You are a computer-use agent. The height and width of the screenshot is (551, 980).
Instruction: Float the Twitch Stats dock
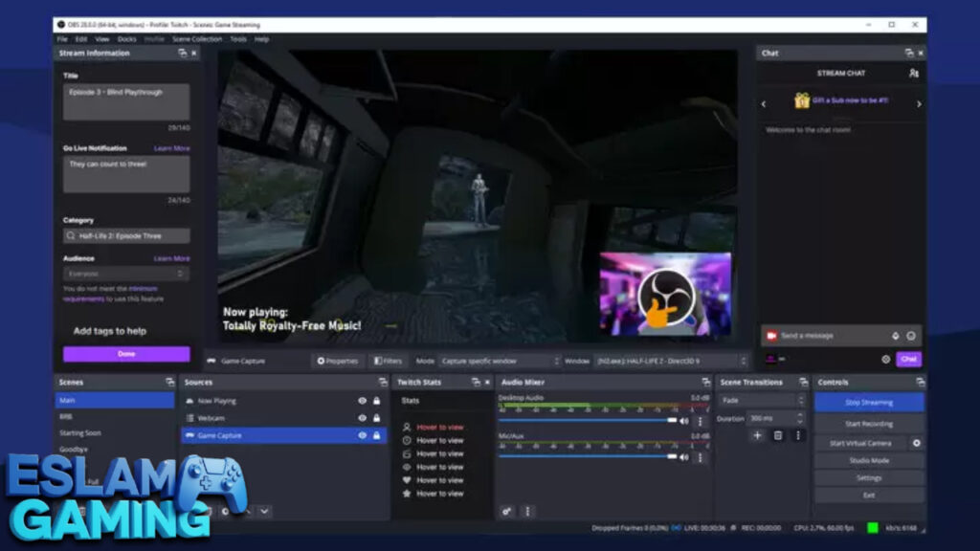click(x=477, y=382)
